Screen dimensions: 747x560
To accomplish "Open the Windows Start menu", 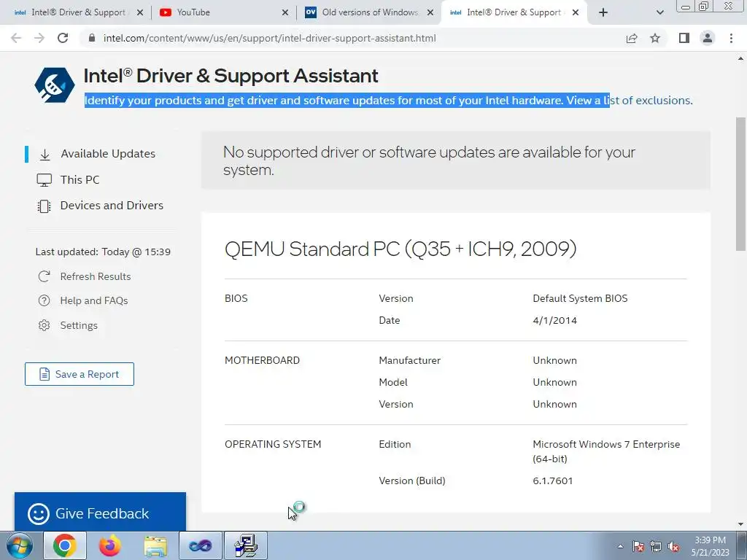I will point(20,545).
